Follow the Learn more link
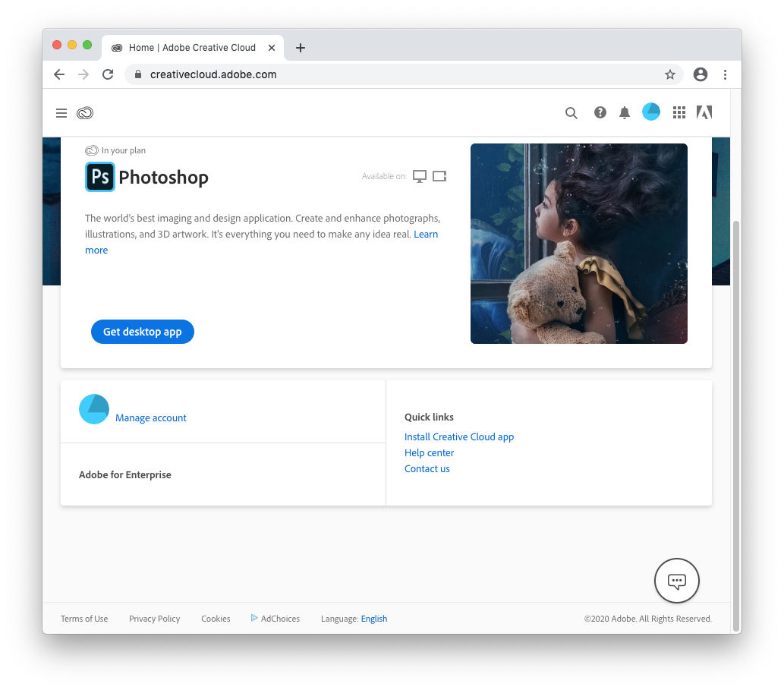The width and height of the screenshot is (784, 690). click(x=426, y=234)
